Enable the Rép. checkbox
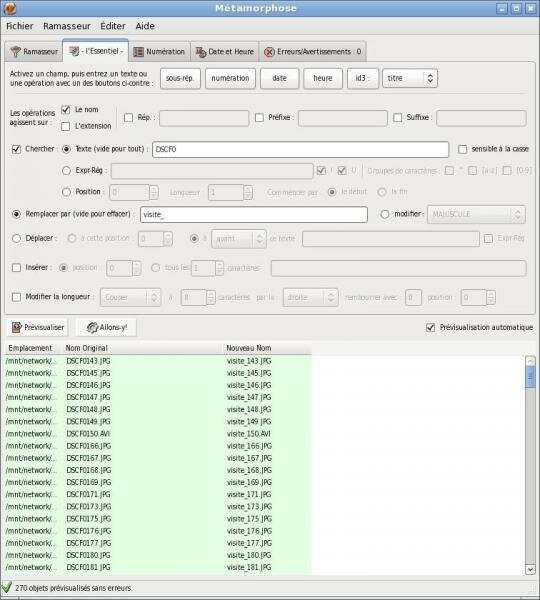Viewport: 540px width, 600px height. point(129,118)
